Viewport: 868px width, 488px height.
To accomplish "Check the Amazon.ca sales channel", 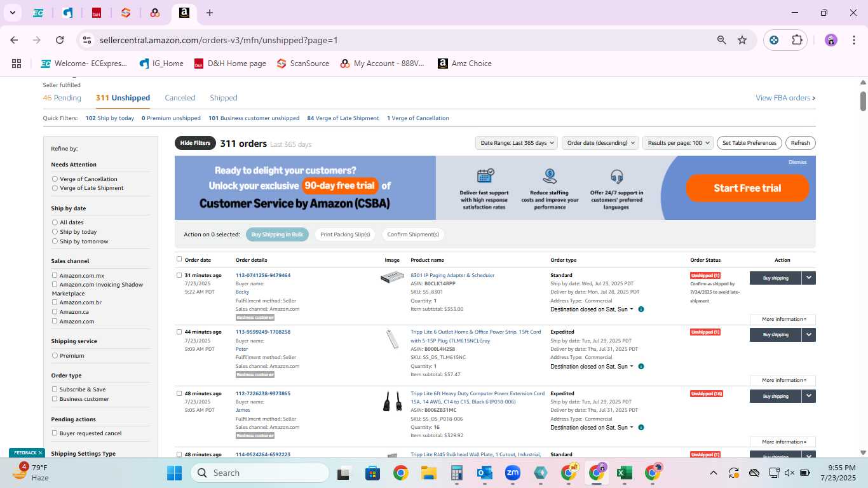I will coord(55,311).
